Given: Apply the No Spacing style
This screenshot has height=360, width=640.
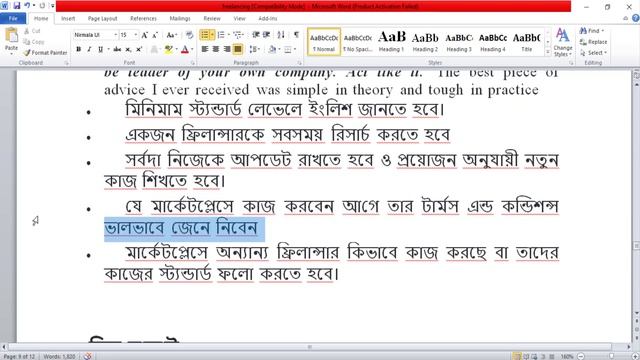Looking at the screenshot, I should pos(358,41).
